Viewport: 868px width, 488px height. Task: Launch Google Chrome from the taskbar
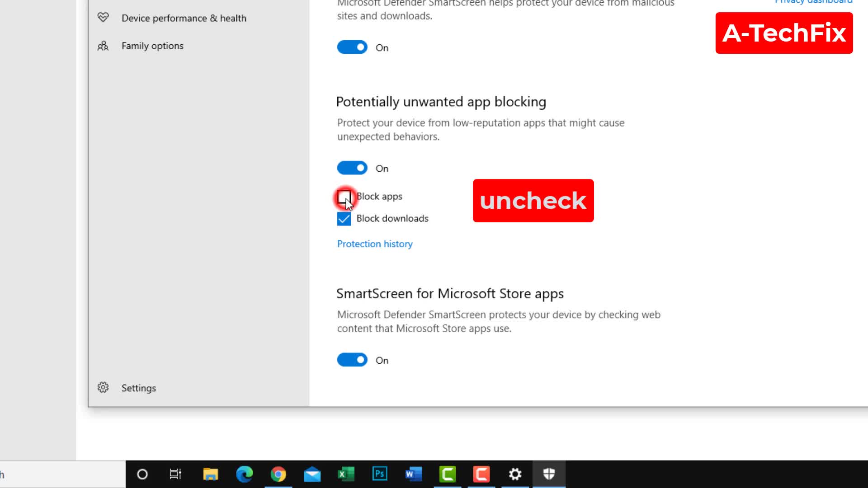point(278,474)
